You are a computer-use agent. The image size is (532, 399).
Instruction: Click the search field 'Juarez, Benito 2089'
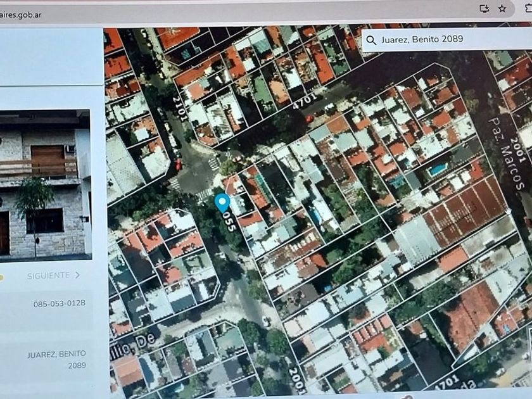pyautogui.click(x=446, y=39)
